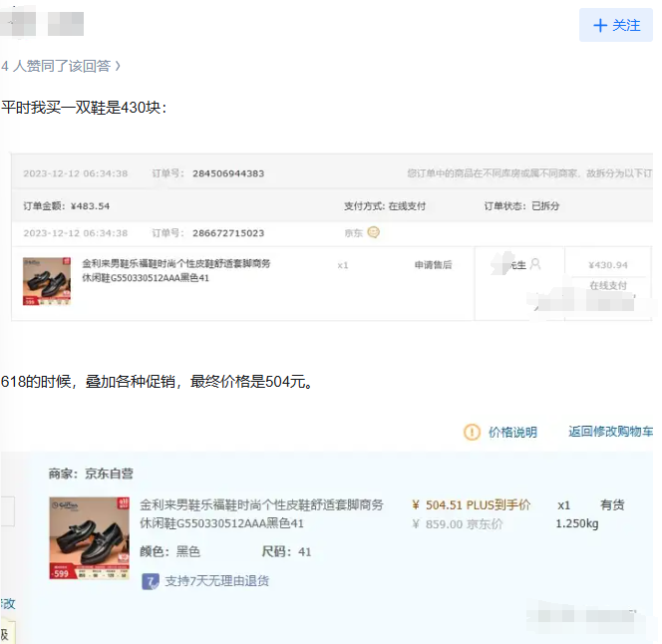The image size is (662, 644).
Task: Open the 4 人赞同了该回答 list
Action: 62,66
